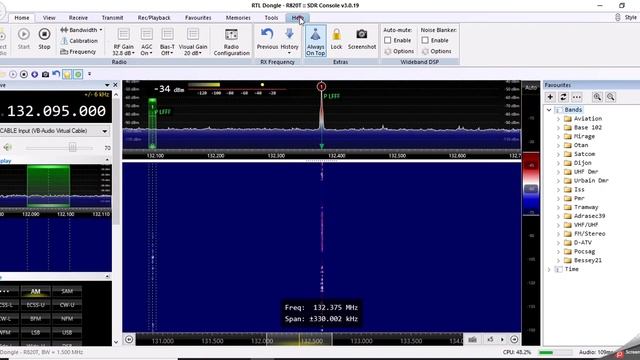This screenshot has width=640, height=360.
Task: Open Radio Configuration
Action: tap(231, 42)
